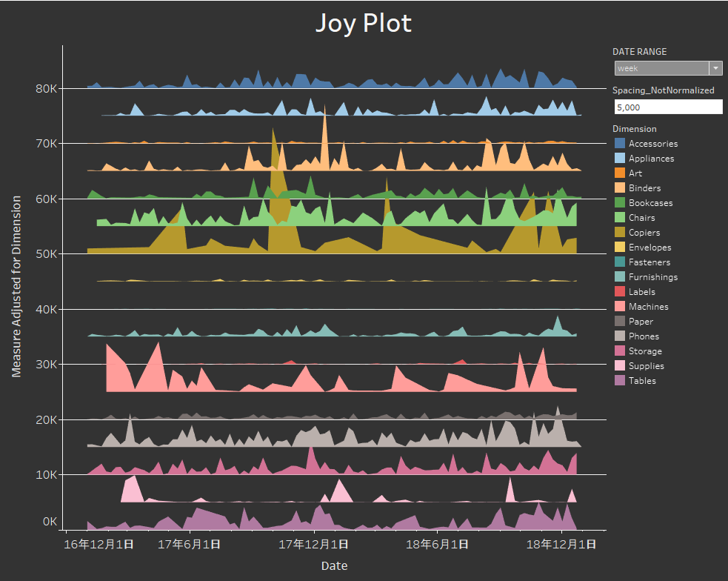Select the Copiers legend swatch

tap(621, 232)
